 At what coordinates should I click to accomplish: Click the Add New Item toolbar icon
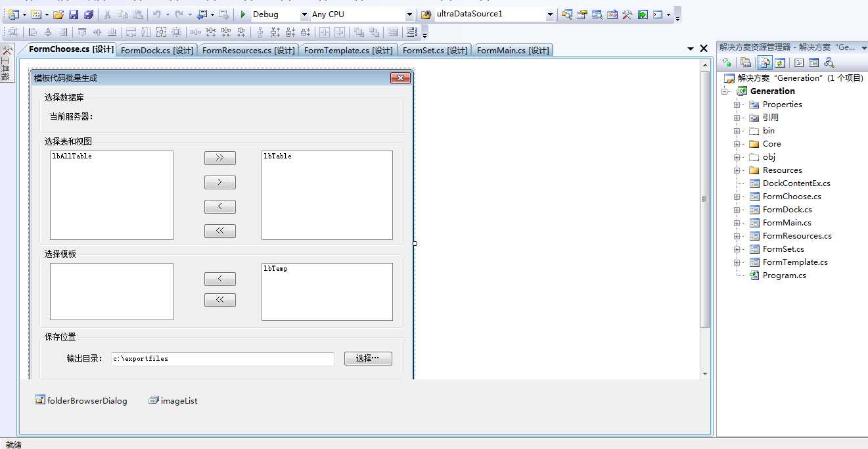click(x=36, y=14)
